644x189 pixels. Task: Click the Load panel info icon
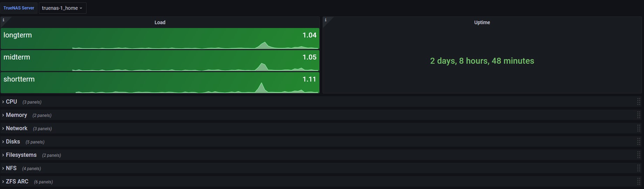pyautogui.click(x=4, y=20)
